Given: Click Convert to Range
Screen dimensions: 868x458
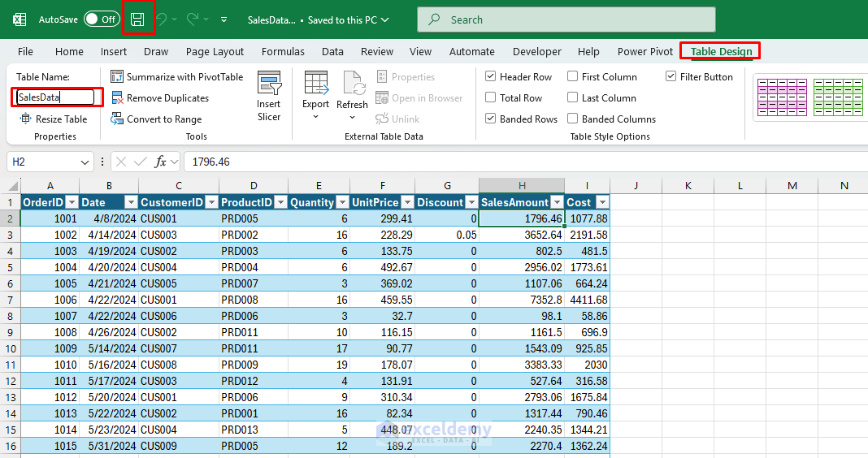Looking at the screenshot, I should pos(156,119).
